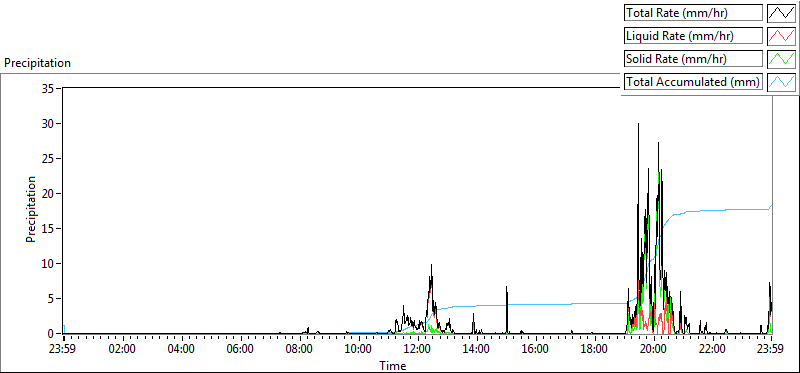Click the 06:00 time axis label
Screen dimensions: 800x373
point(241,350)
